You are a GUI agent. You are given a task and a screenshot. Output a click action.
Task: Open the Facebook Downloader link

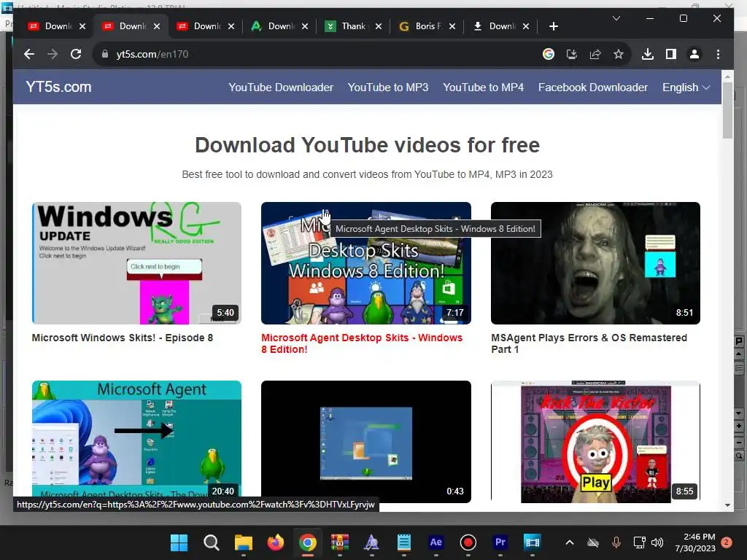pos(592,87)
